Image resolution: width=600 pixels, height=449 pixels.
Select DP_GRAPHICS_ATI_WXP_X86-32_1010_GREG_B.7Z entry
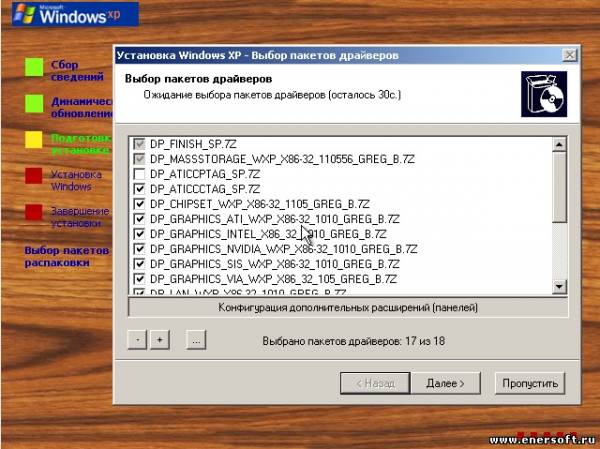(x=275, y=219)
